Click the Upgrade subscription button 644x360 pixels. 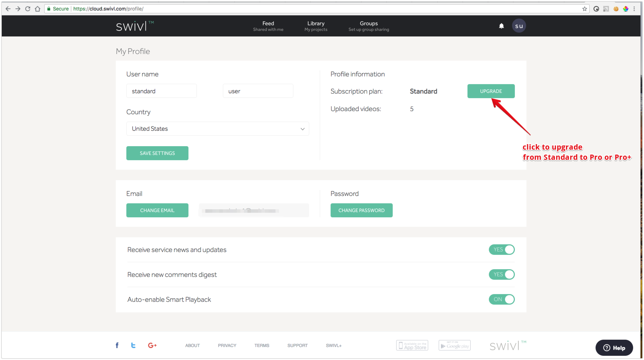[491, 91]
